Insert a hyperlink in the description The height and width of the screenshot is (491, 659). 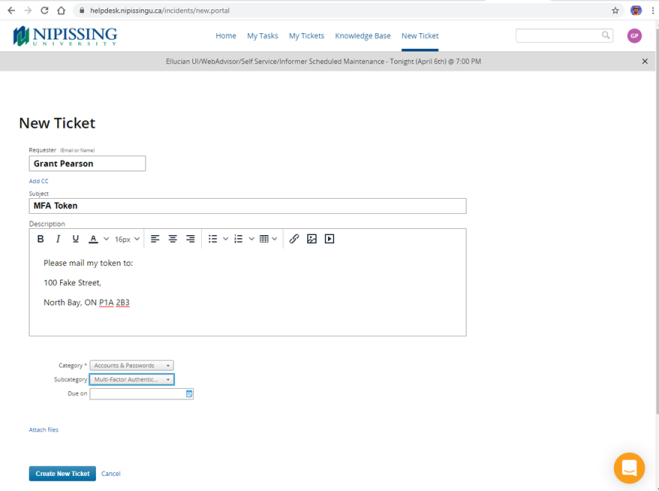click(294, 239)
